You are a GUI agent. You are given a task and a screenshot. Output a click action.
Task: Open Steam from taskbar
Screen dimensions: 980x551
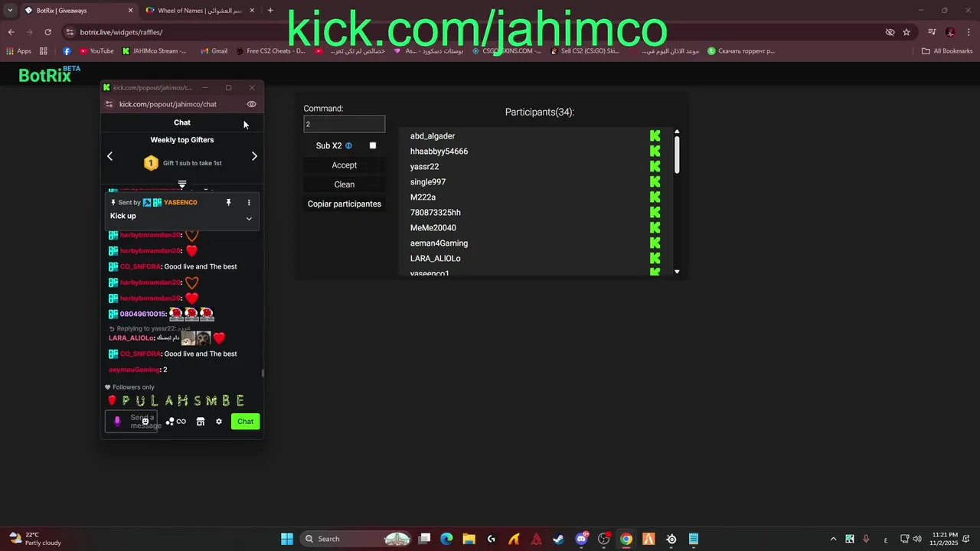coord(558,539)
